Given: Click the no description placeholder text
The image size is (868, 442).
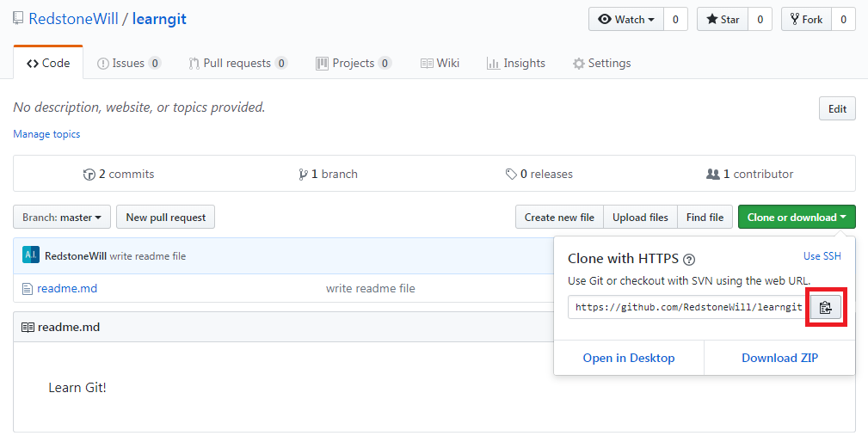Looking at the screenshot, I should tap(139, 107).
